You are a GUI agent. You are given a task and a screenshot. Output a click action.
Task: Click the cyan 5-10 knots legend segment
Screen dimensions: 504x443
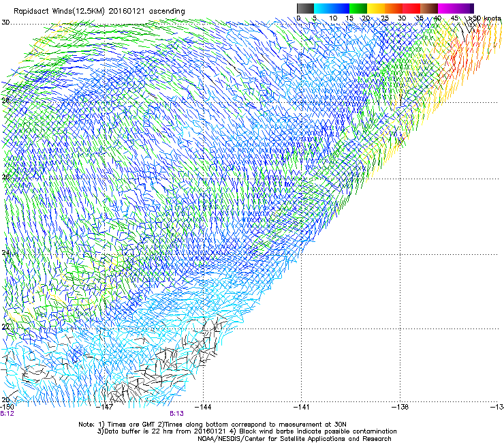click(x=323, y=8)
